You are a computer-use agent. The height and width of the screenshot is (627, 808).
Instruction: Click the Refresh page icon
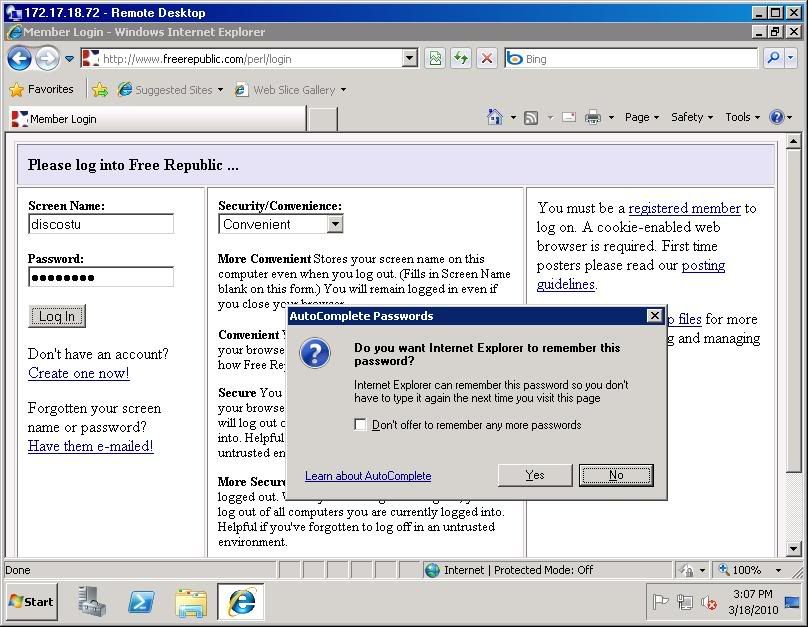coord(461,58)
